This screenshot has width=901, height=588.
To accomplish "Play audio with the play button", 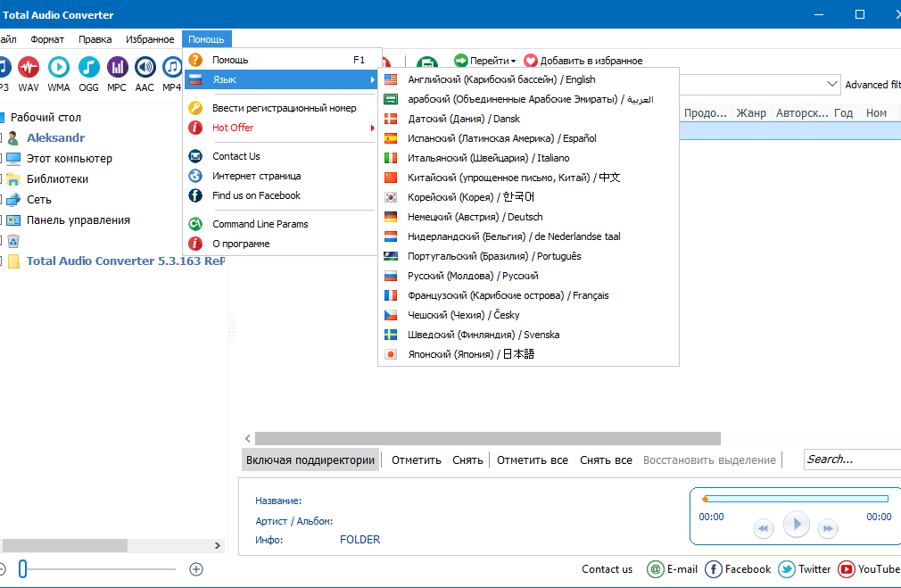I will click(796, 524).
